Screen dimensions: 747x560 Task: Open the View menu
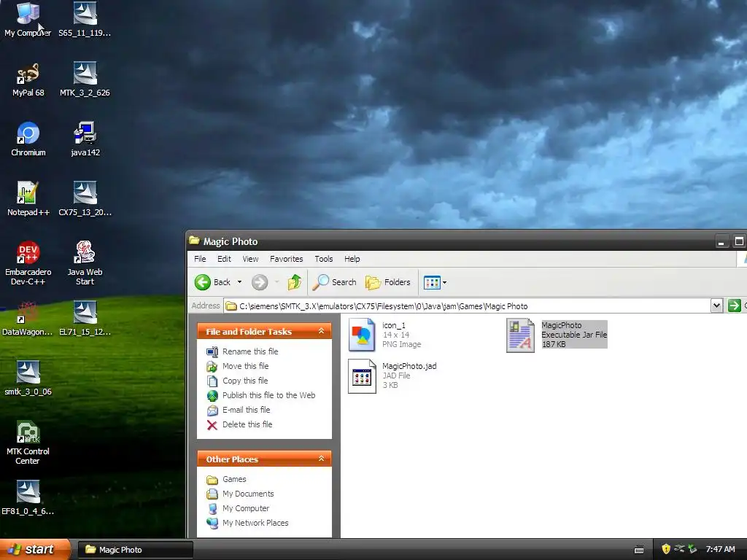(250, 259)
